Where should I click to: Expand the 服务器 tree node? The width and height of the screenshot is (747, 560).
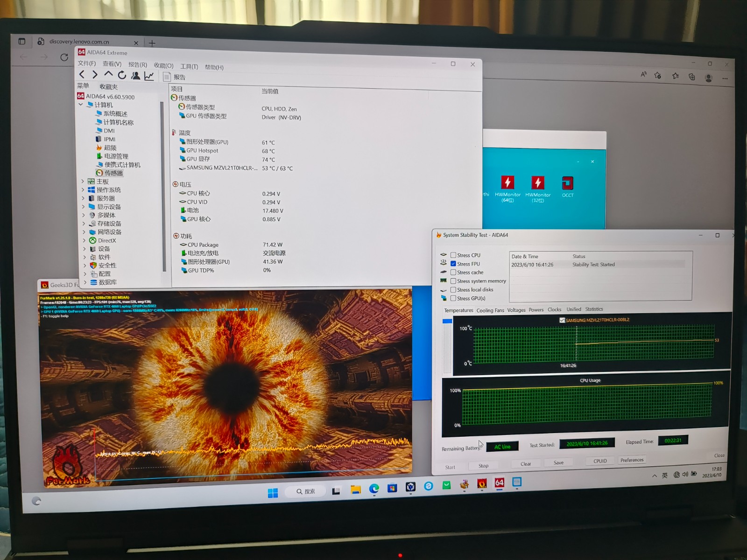tap(84, 198)
